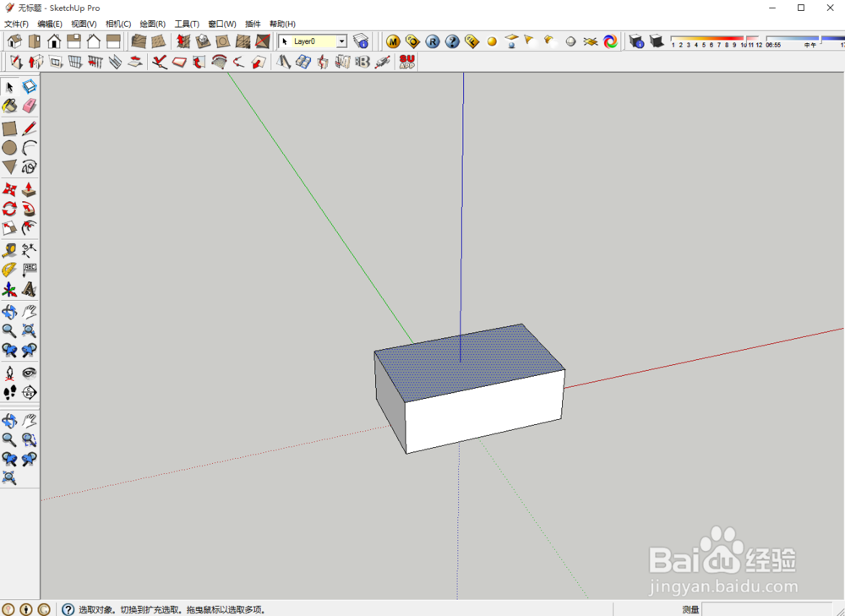Switch to Iso view

click(x=14, y=41)
